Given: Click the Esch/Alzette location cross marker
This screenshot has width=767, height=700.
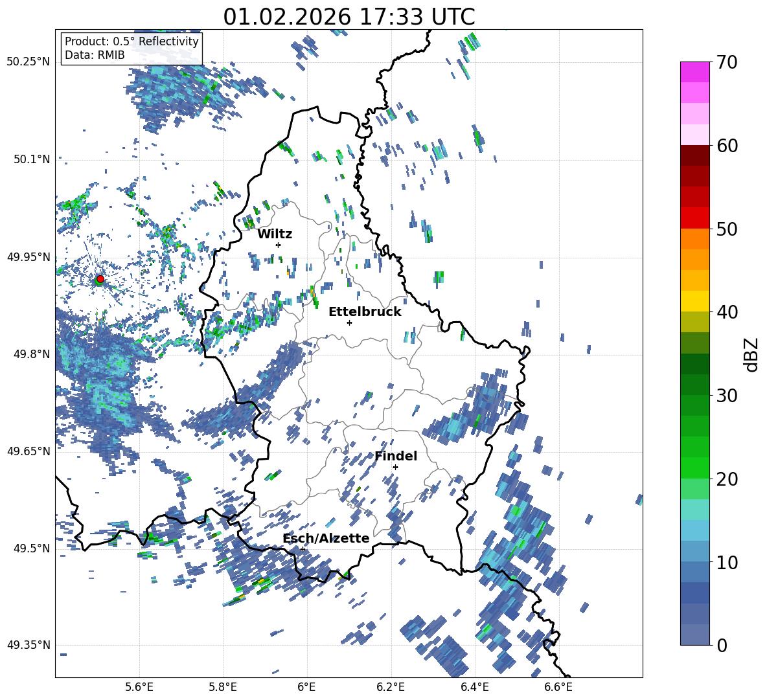Looking at the screenshot, I should click(303, 549).
